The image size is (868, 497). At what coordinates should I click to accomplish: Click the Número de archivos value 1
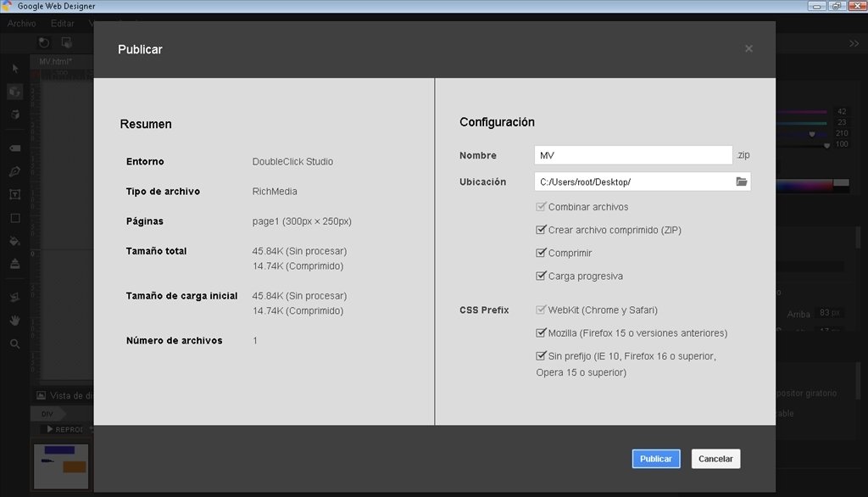pos(254,340)
